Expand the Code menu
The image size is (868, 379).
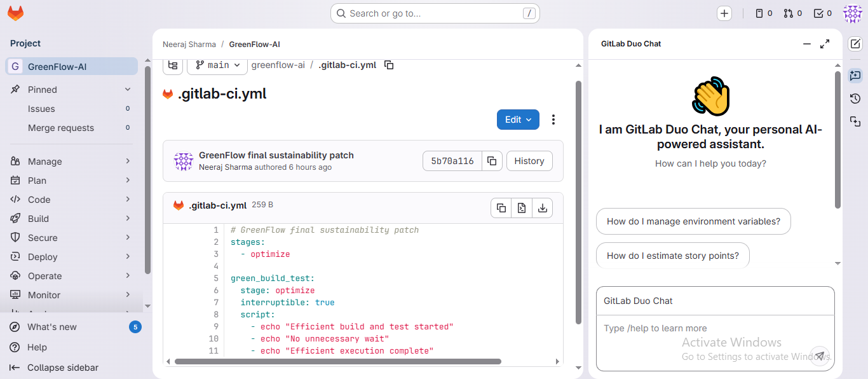(x=71, y=200)
